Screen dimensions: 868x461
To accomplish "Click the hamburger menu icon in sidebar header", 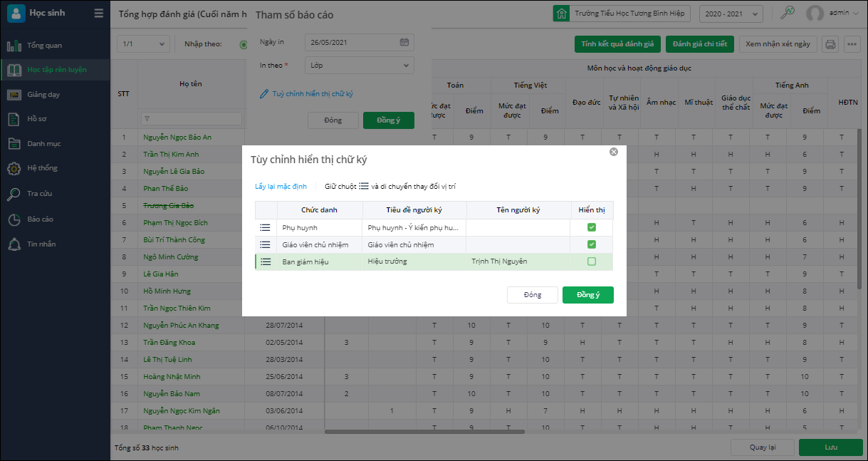I will (98, 13).
